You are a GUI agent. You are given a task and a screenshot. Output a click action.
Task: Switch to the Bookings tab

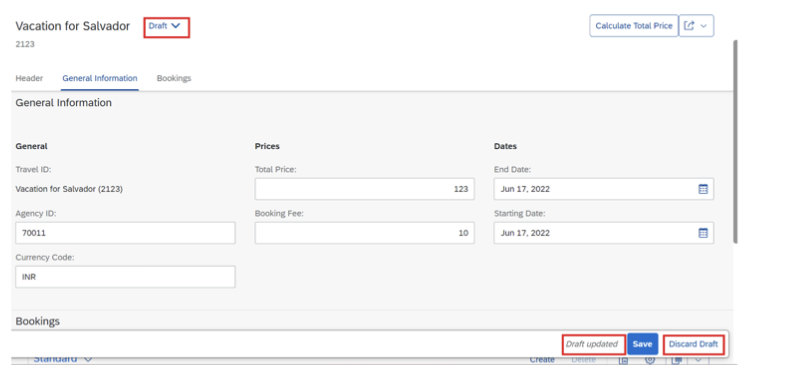tap(174, 78)
